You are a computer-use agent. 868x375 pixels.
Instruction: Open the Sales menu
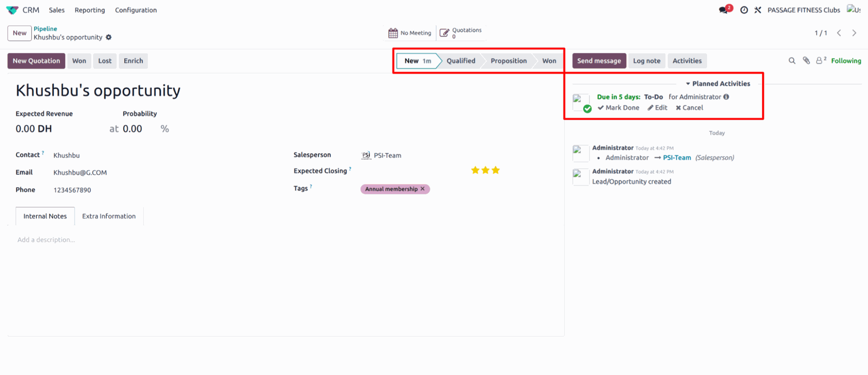[57, 10]
